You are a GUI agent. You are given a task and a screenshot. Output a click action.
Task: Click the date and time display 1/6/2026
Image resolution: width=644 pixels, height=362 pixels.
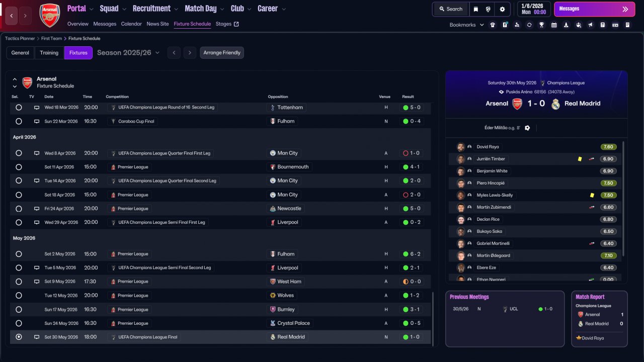534,9
